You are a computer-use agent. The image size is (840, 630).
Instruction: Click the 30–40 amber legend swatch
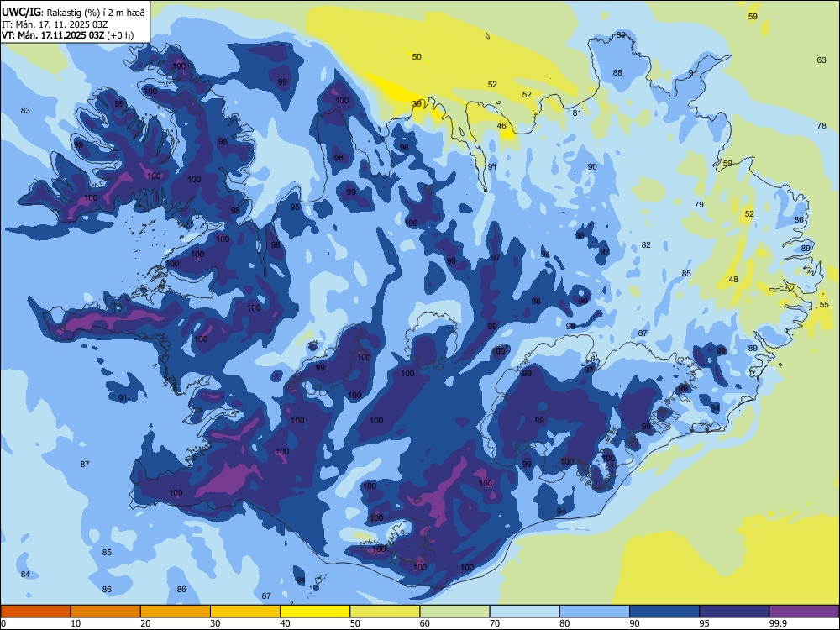[x=245, y=612]
